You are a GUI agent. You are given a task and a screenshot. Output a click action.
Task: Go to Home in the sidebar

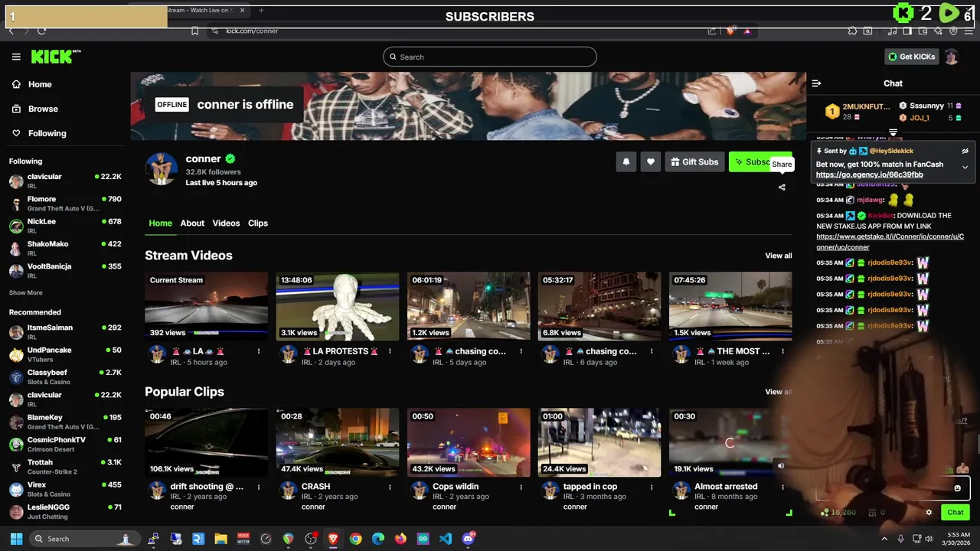32,84
